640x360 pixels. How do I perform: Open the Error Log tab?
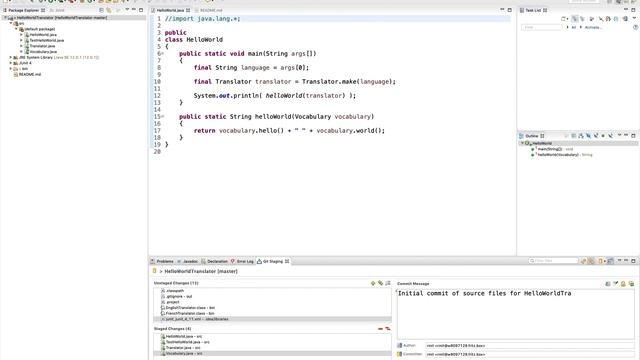(x=242, y=261)
